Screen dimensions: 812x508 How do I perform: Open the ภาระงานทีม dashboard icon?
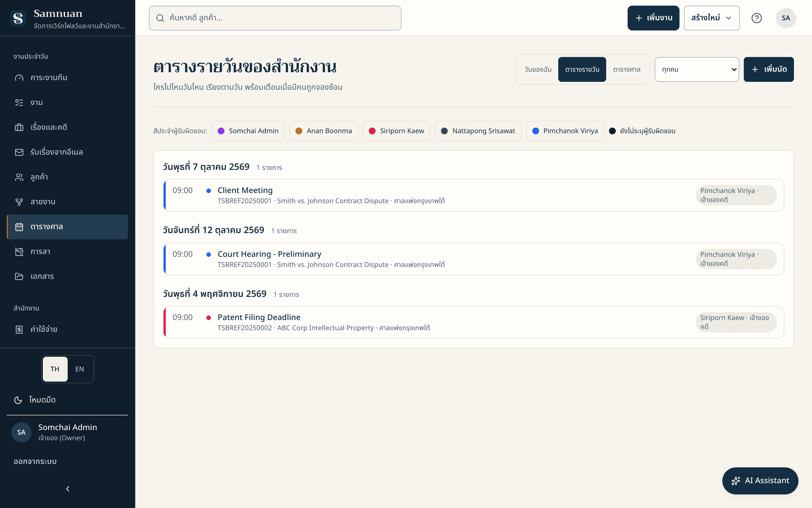[x=19, y=78]
